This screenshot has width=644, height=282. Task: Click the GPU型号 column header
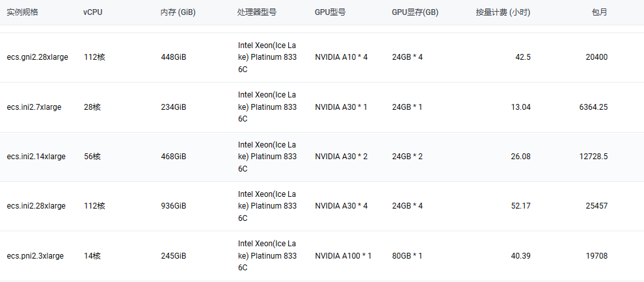click(x=330, y=12)
